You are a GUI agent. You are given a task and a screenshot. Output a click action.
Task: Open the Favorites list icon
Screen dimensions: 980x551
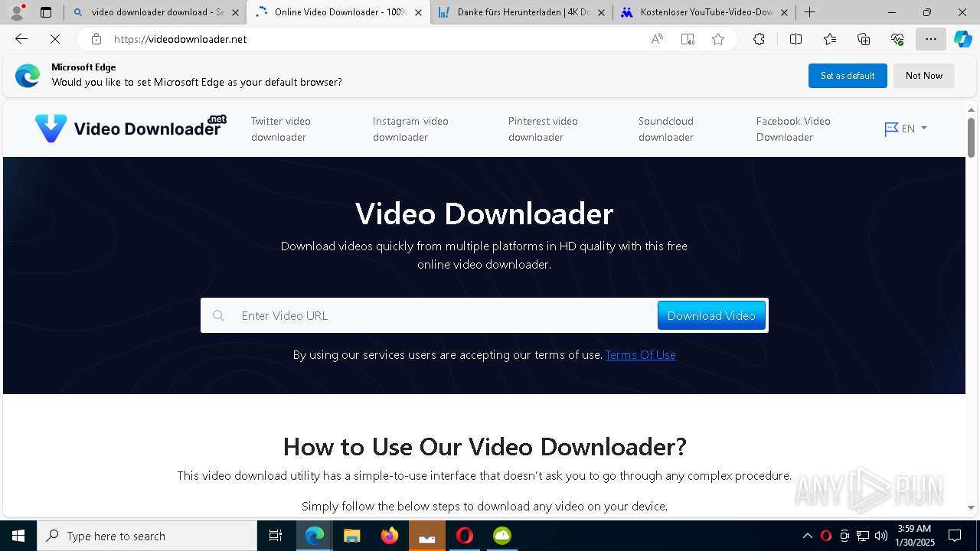coord(830,39)
